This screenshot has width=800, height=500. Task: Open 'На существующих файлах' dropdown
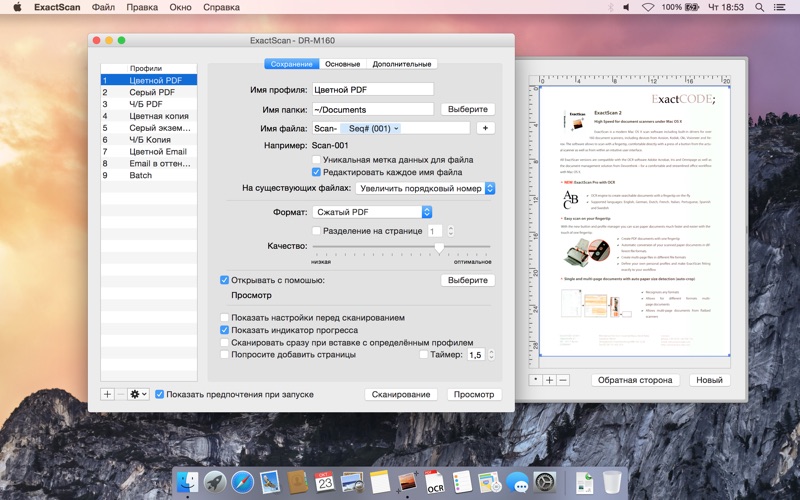click(425, 188)
